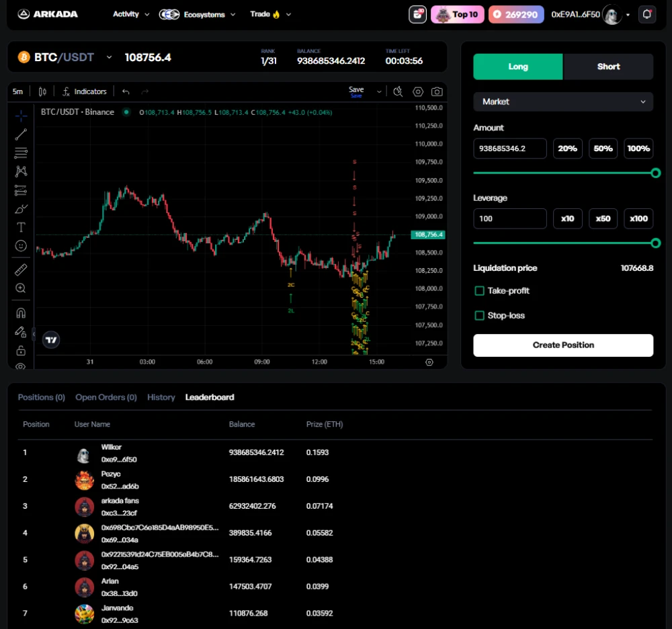The image size is (672, 629).
Task: Enable the Stop-loss checkbox
Action: coord(479,316)
